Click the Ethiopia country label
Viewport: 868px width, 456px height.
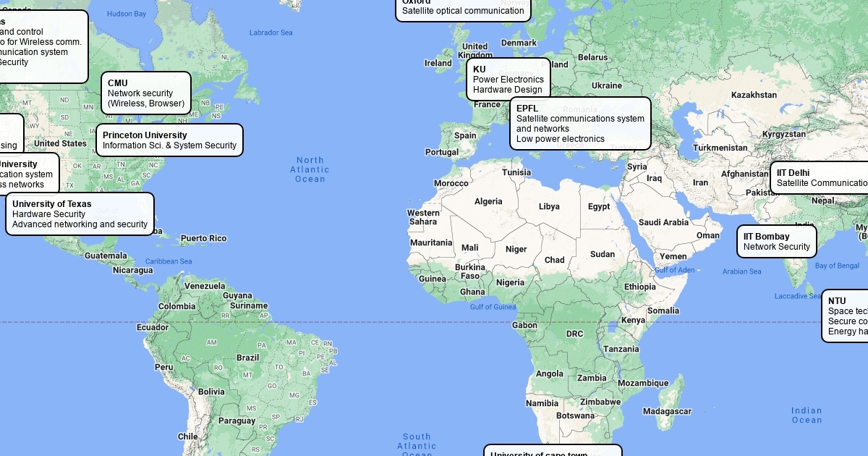click(x=640, y=287)
